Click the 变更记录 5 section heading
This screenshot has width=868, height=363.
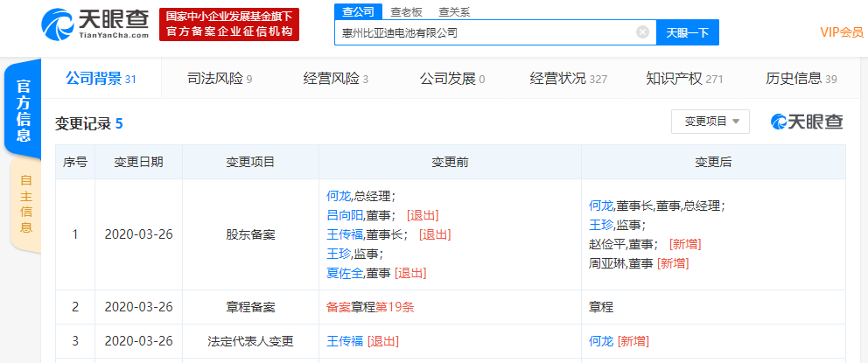pyautogui.click(x=88, y=124)
